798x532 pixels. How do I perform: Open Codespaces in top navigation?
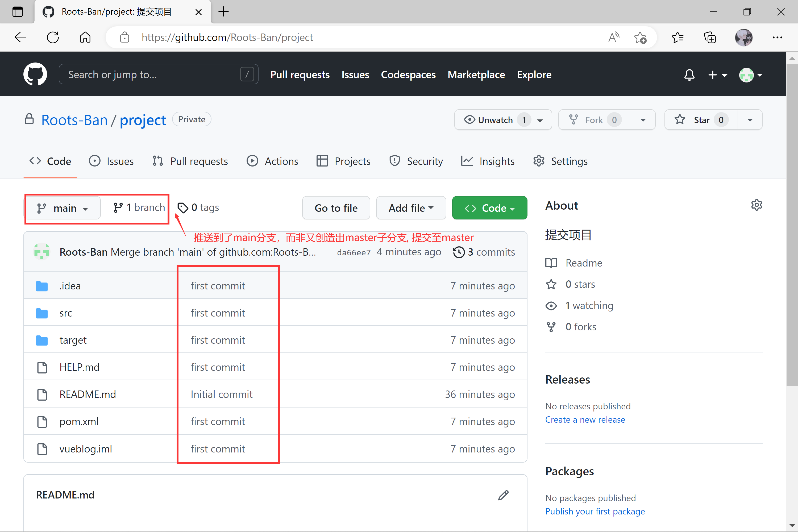[408, 75]
